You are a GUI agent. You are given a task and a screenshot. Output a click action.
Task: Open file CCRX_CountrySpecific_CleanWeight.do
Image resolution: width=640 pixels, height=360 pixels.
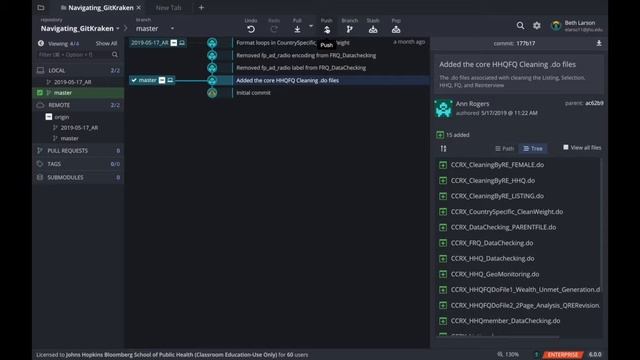click(x=507, y=212)
